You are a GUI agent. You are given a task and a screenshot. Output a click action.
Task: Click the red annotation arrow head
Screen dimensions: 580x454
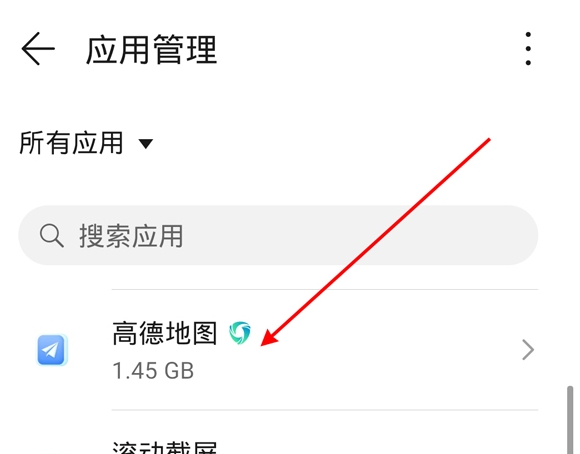pyautogui.click(x=269, y=338)
